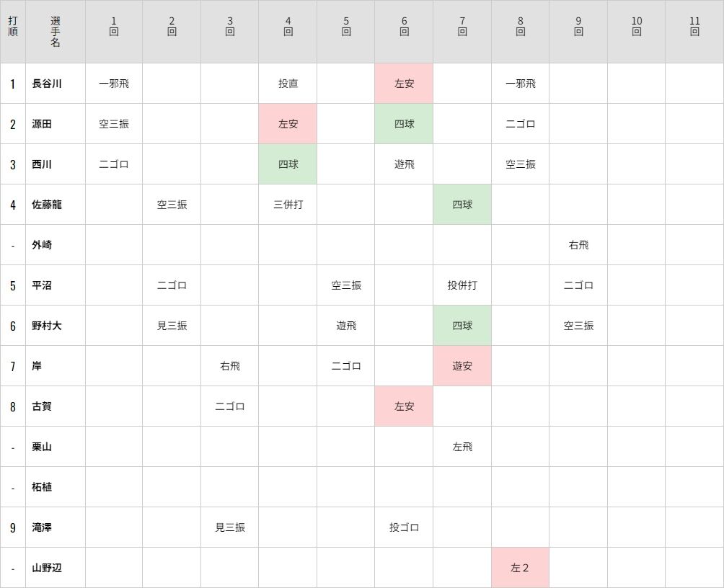Open player 佐藤龍 entry
This screenshot has height=588, width=724.
click(x=47, y=205)
